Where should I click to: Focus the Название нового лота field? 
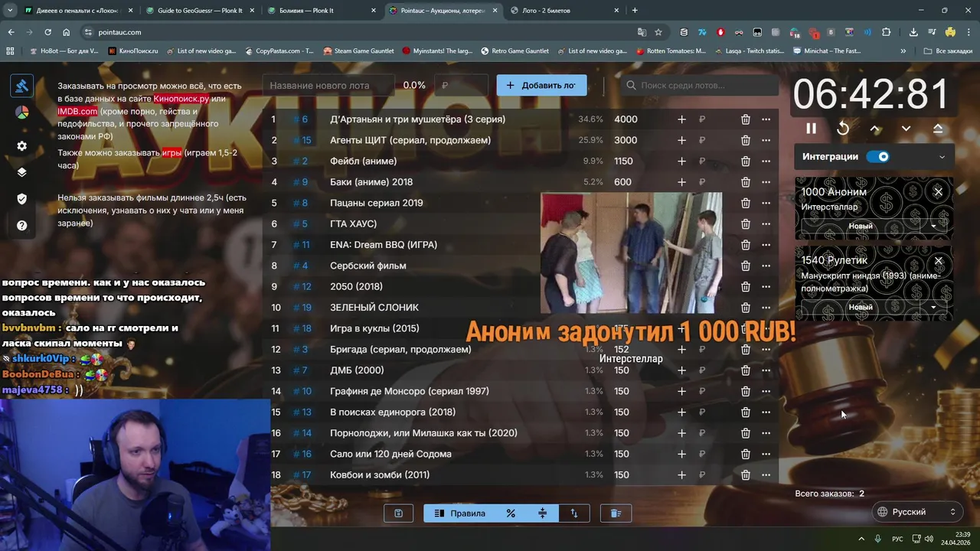(x=328, y=86)
